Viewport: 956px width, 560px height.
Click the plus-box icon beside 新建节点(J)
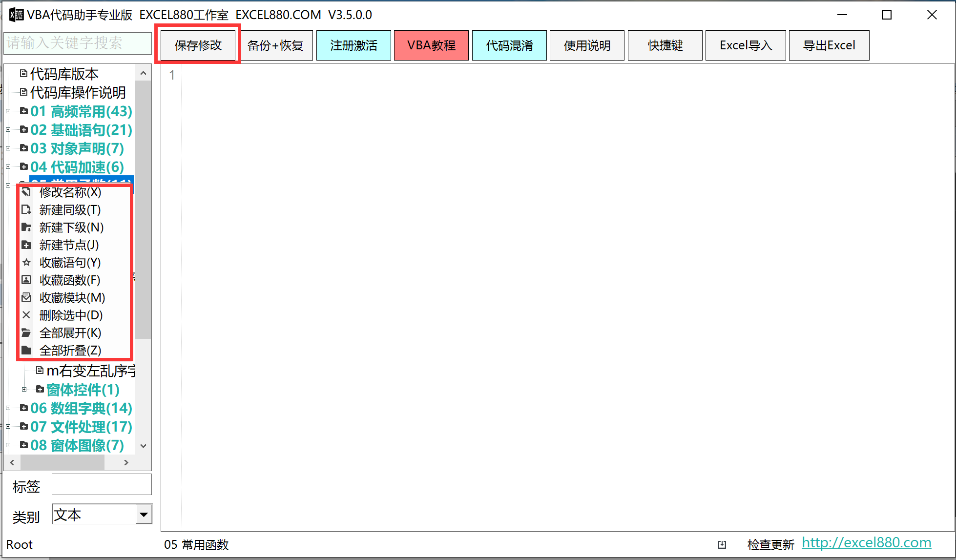[26, 245]
